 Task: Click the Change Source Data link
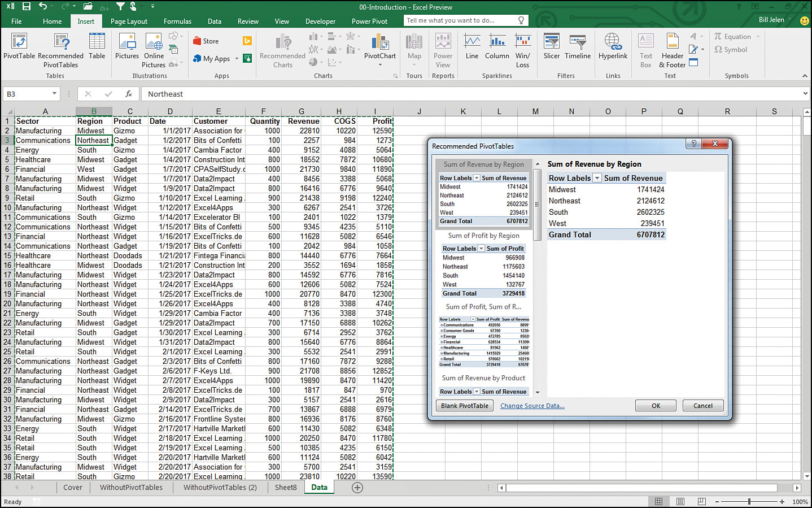[x=532, y=406]
